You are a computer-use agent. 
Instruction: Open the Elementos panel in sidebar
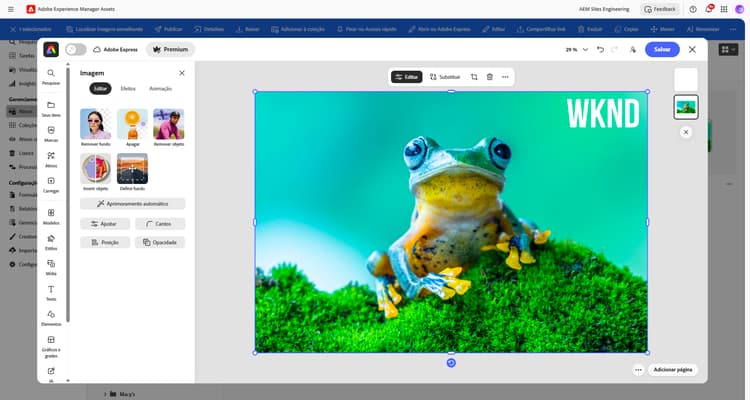tap(51, 318)
